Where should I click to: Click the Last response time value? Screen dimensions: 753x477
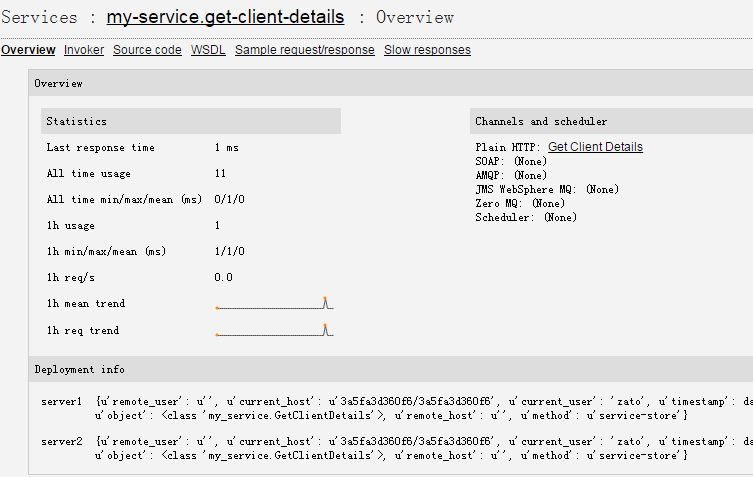point(227,147)
